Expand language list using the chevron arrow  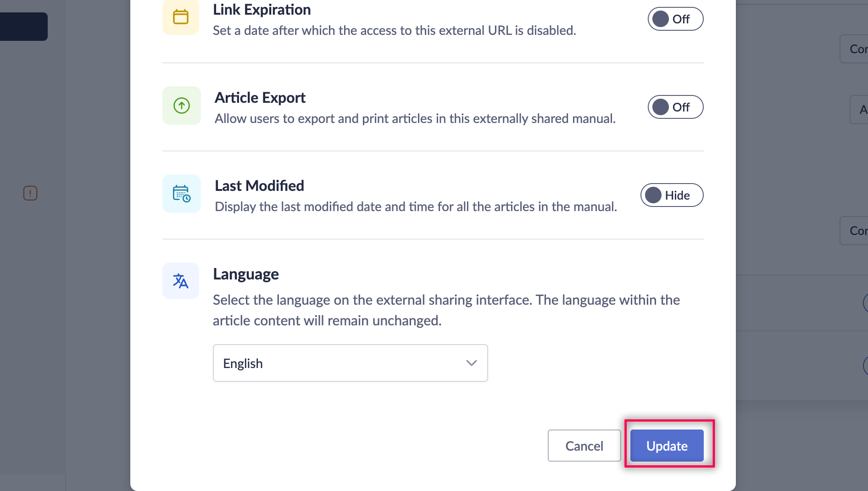[471, 363]
